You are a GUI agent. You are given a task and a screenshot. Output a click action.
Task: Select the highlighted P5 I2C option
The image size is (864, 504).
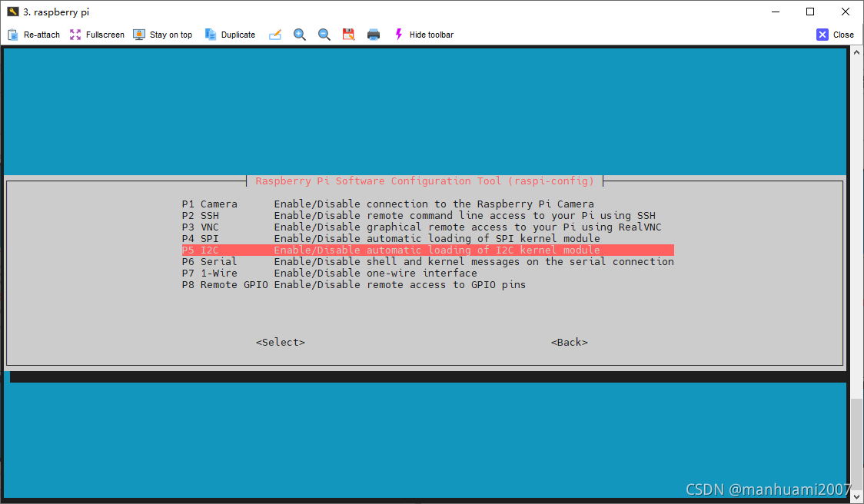click(x=427, y=250)
